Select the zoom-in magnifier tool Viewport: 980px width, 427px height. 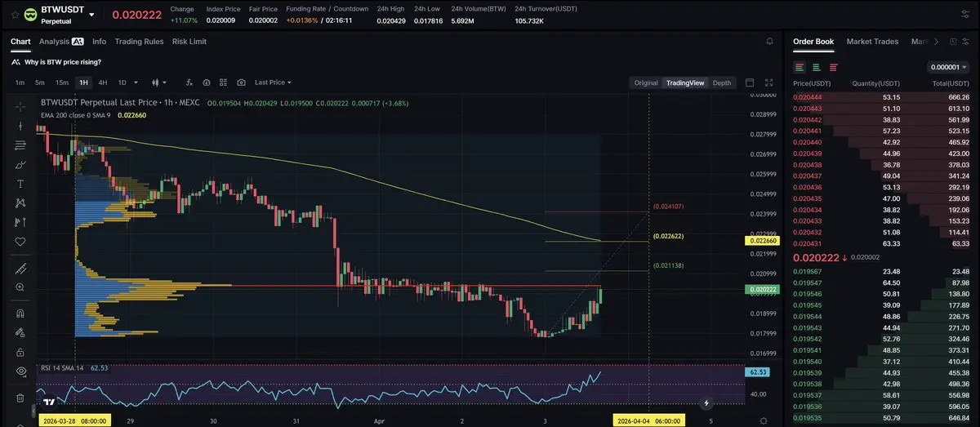coord(20,287)
